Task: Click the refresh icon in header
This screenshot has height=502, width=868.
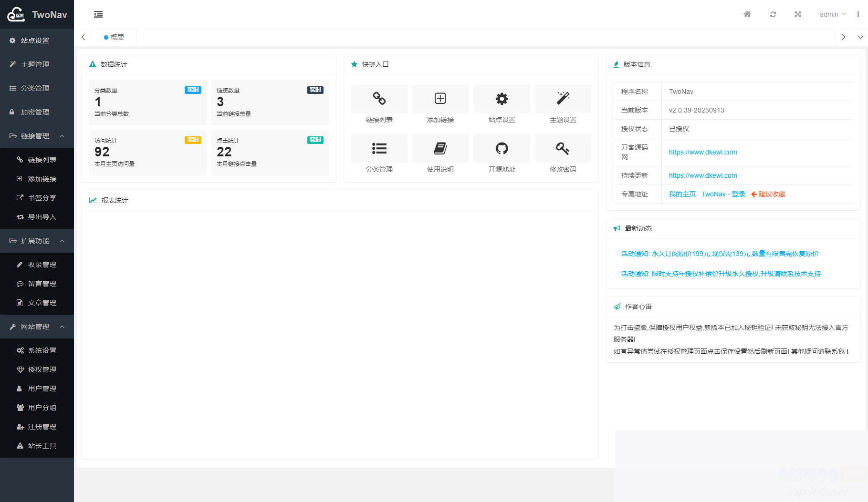Action: pyautogui.click(x=773, y=14)
